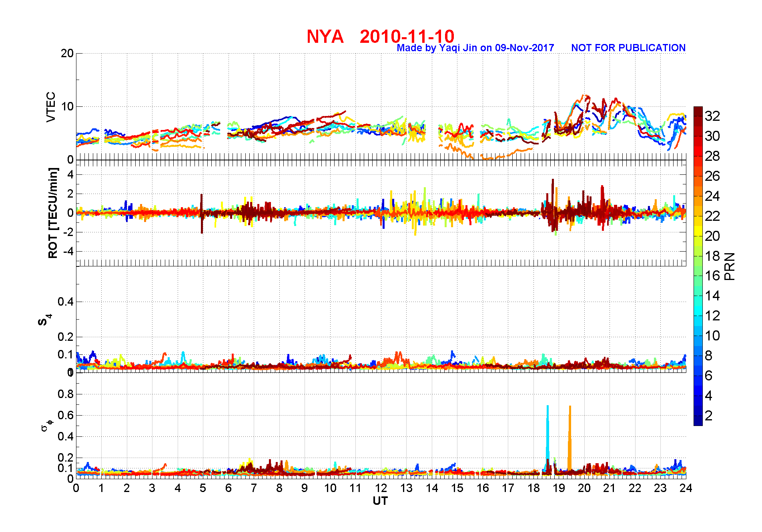Click PRN colorbar label '14'
This screenshot has width=762, height=532.
[712, 296]
